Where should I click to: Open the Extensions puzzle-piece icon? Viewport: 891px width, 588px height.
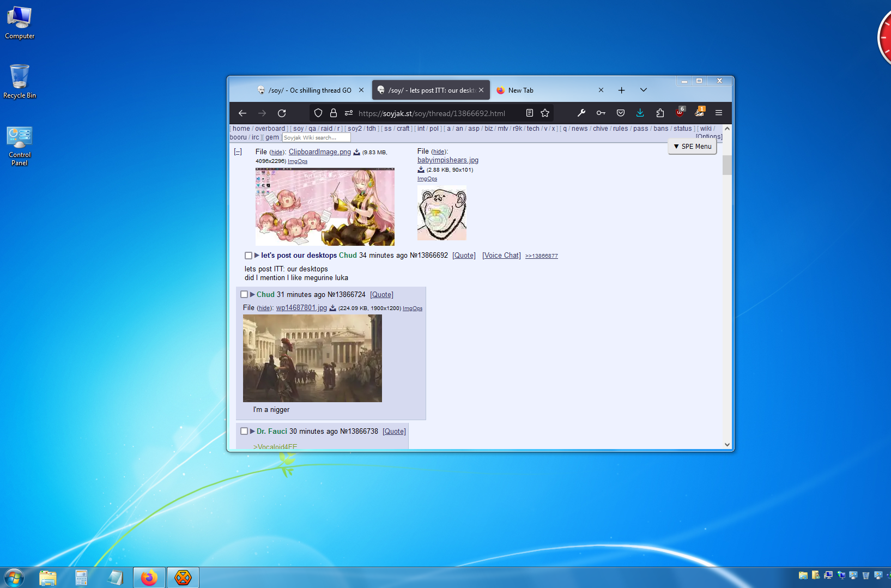pos(660,113)
